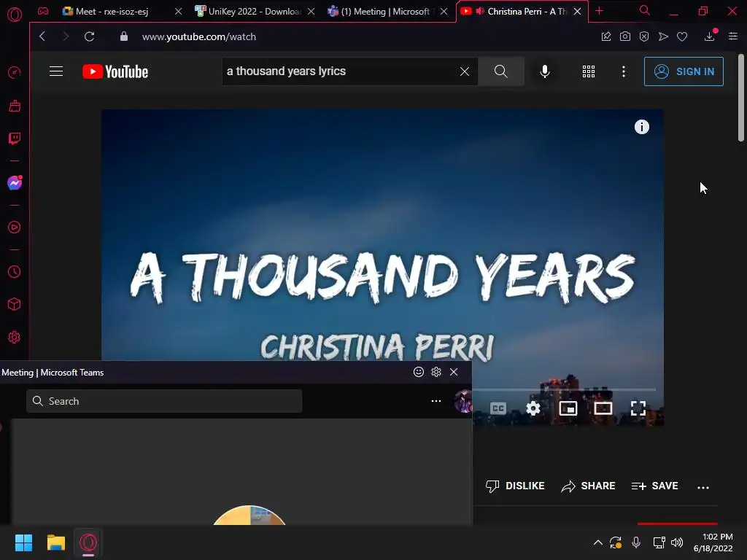This screenshot has width=747, height=560.
Task: Toggle the miniplayer mode
Action: click(568, 408)
